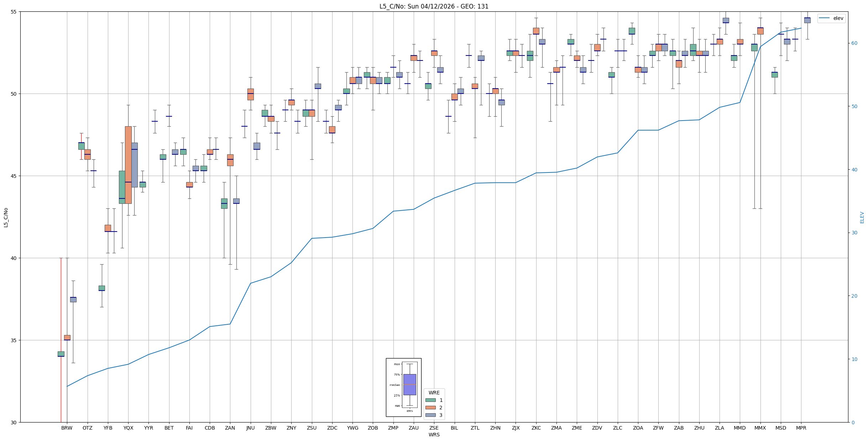The image size is (868, 441).
Task: Click the green WRE 1 legend swatch
Action: (x=430, y=400)
